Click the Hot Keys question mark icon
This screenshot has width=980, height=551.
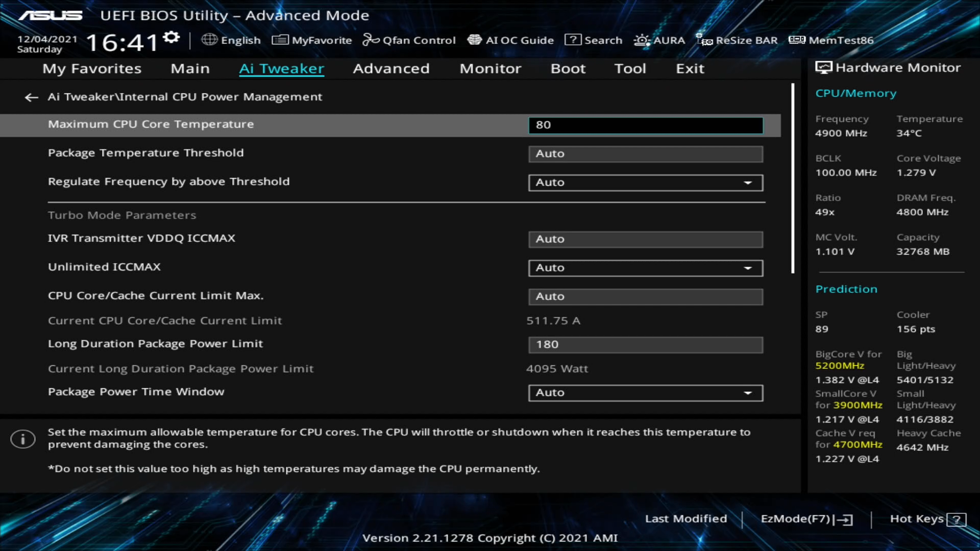click(956, 519)
